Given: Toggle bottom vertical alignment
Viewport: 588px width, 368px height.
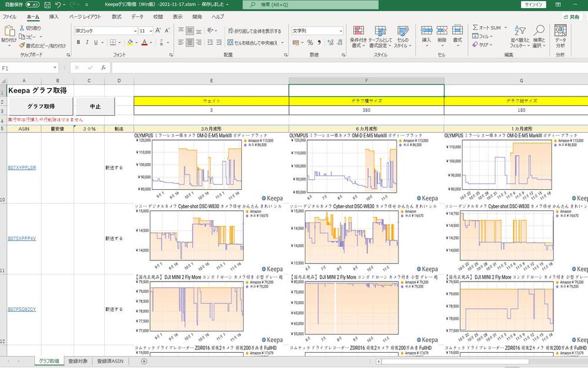Looking at the screenshot, I should click(199, 31).
